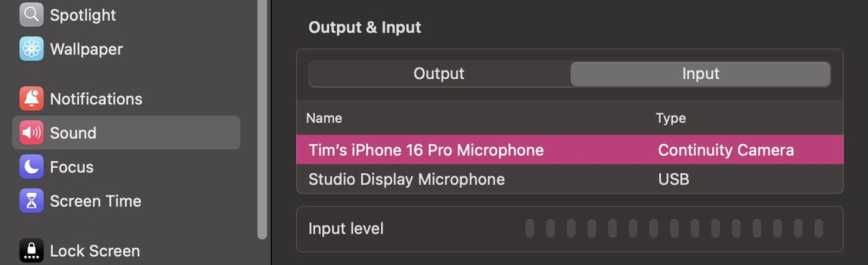Click the Type column header
Viewport: 868px width, 265px height.
(671, 118)
